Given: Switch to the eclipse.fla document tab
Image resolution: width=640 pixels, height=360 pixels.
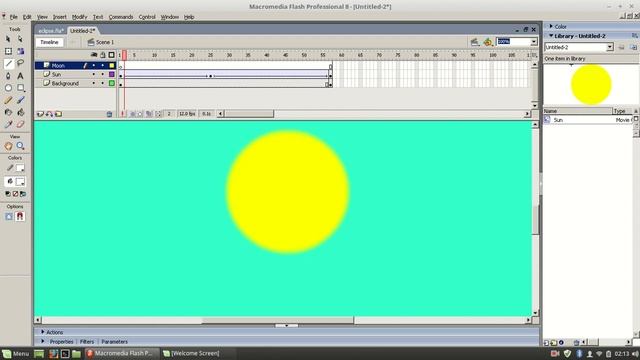Looking at the screenshot, I should pos(51,31).
